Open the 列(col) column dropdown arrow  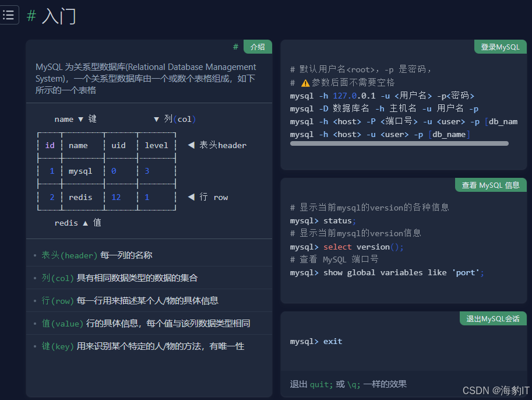click(157, 119)
